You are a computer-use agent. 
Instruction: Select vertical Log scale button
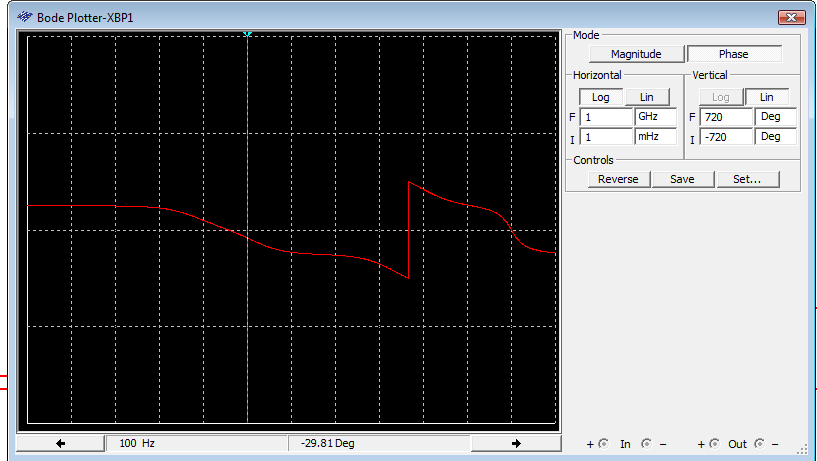(x=721, y=97)
